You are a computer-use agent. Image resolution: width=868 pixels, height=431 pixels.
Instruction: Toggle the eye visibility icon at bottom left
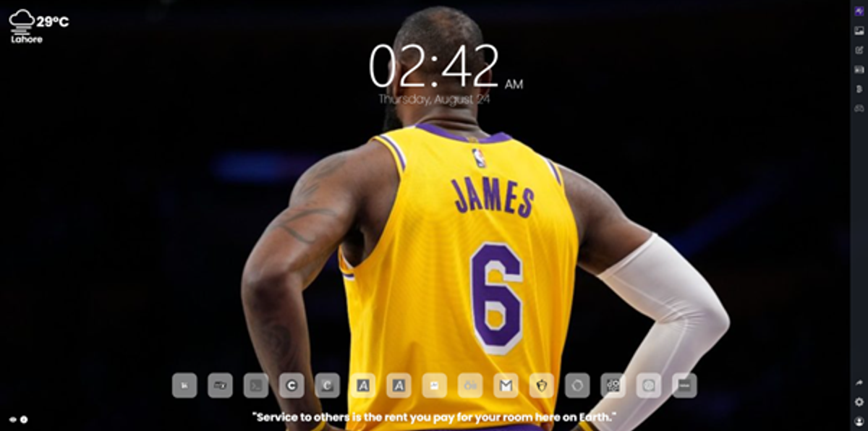pyautogui.click(x=13, y=419)
